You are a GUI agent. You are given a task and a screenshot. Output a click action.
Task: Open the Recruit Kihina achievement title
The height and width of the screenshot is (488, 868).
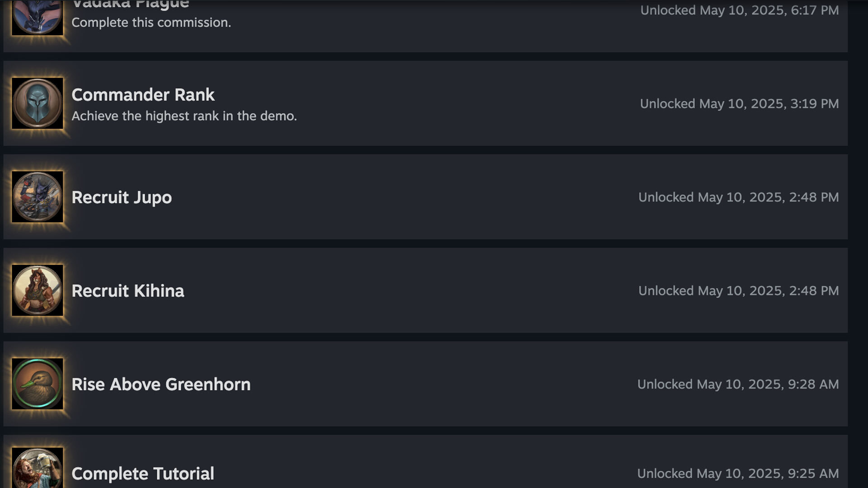click(x=128, y=291)
